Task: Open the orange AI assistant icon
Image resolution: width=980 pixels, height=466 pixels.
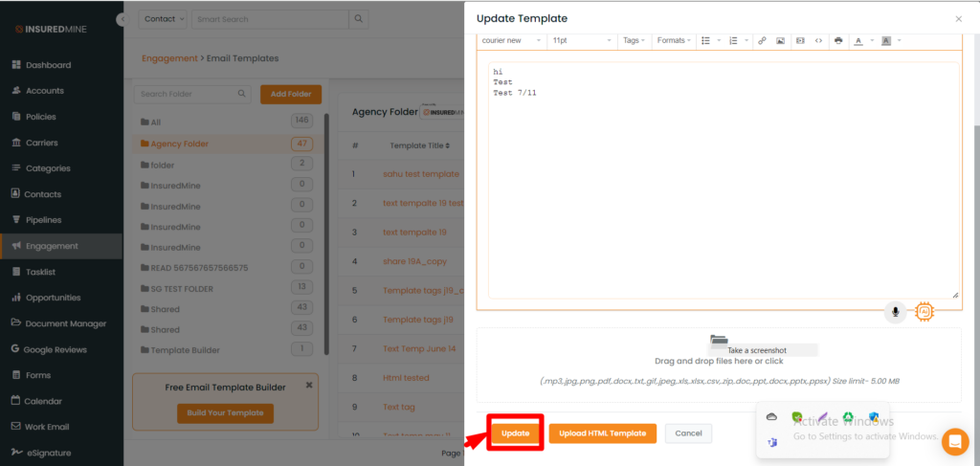Action: click(924, 311)
